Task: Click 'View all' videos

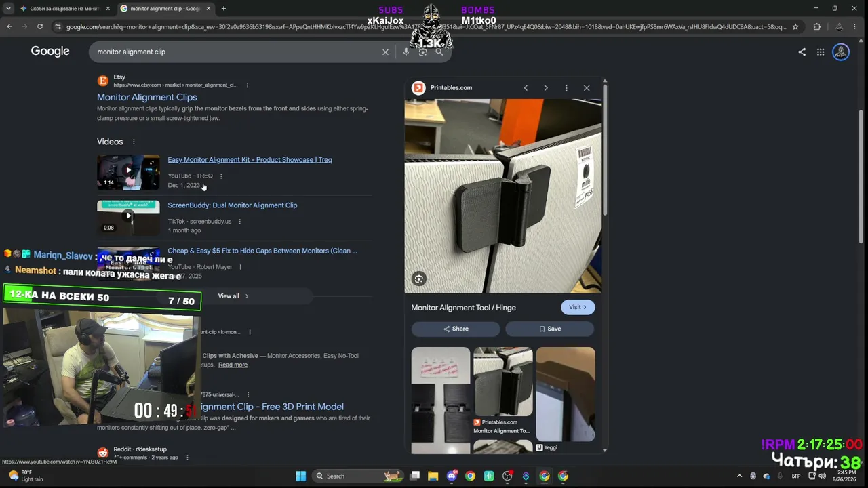Action: 233,296
